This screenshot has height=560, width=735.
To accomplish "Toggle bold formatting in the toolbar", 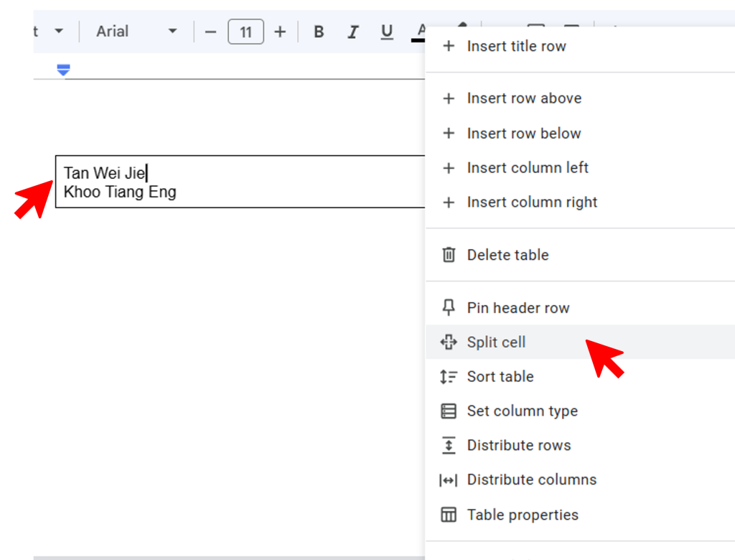I will tap(319, 32).
